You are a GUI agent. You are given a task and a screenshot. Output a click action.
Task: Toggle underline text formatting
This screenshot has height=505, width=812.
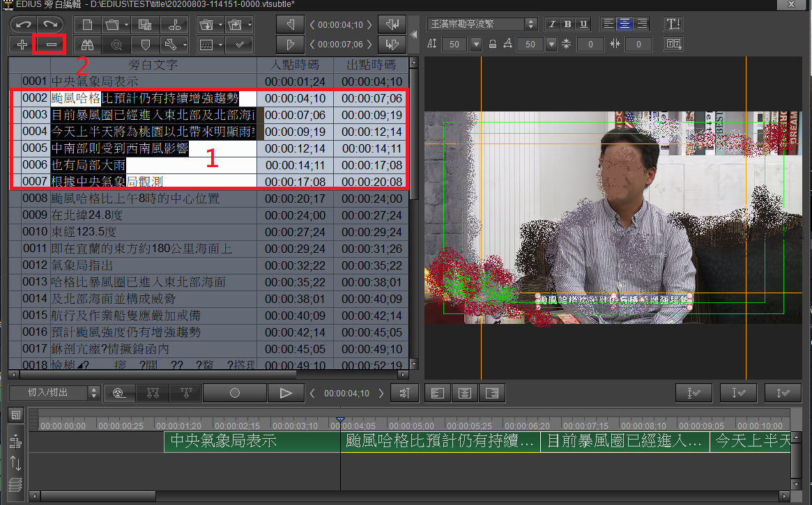pyautogui.click(x=583, y=24)
